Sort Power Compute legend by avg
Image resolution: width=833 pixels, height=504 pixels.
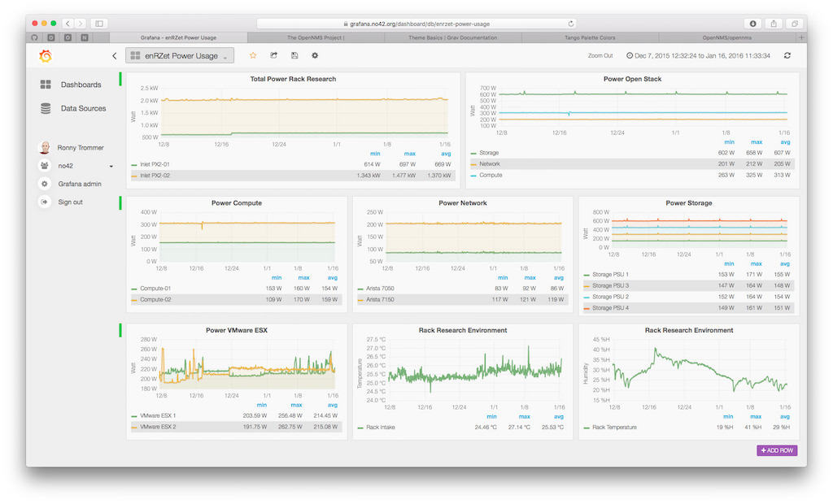point(333,278)
